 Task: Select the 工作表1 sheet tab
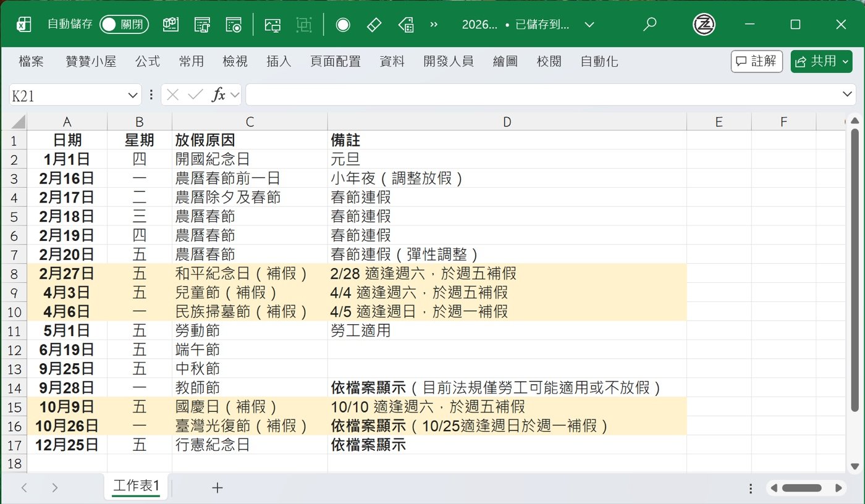(136, 487)
